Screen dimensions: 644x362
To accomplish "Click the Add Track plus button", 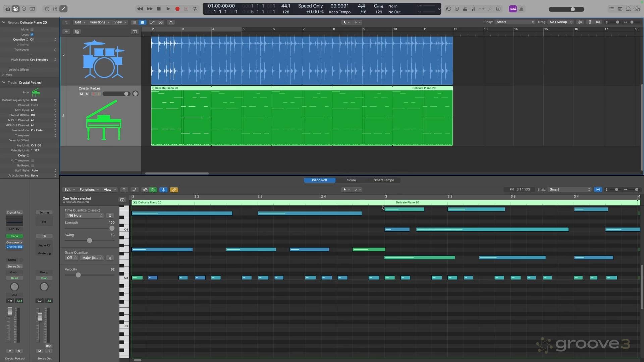I will pos(66,32).
